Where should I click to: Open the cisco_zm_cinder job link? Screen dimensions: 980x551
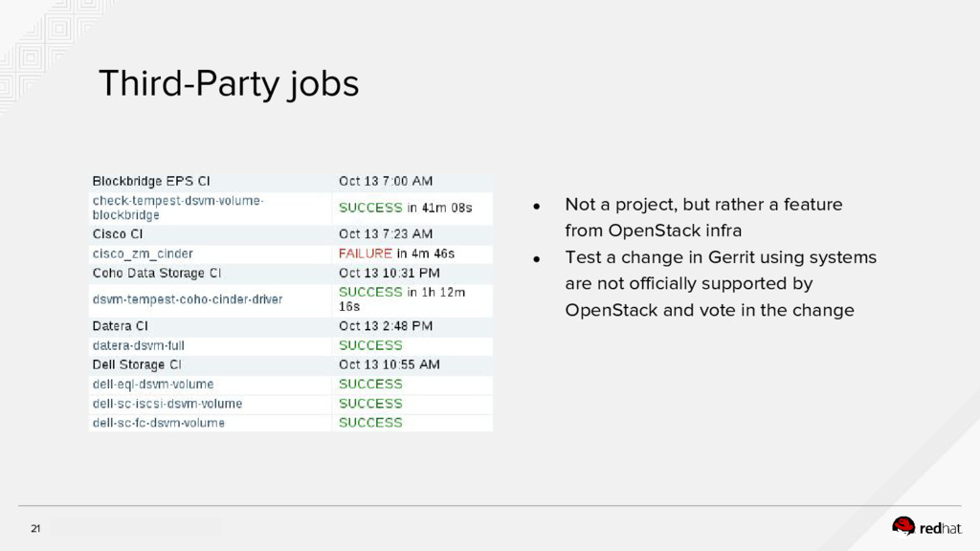pyautogui.click(x=143, y=253)
